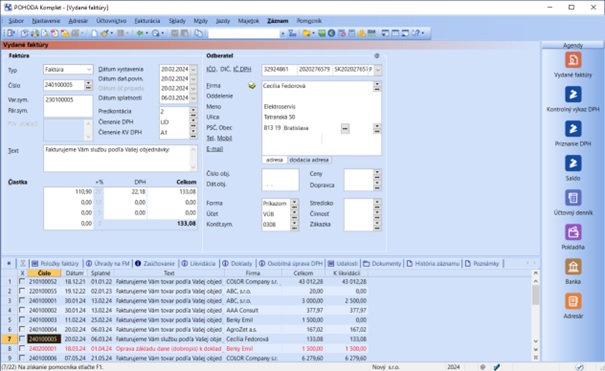
Task: Click the Mobil link label
Action: 224,138
